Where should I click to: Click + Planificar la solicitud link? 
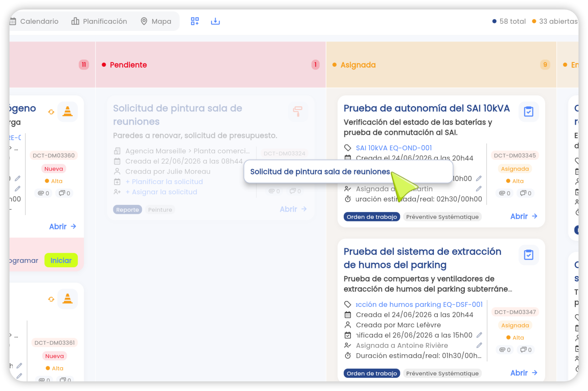(164, 182)
